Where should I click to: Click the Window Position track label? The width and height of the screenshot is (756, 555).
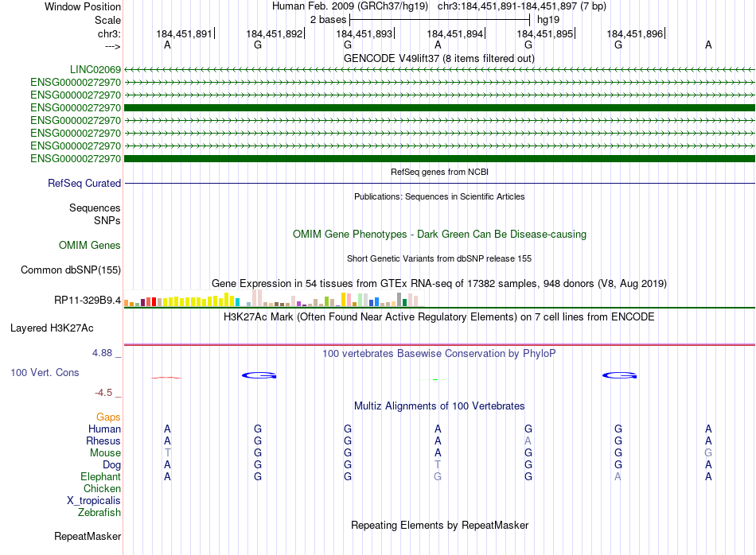83,6
